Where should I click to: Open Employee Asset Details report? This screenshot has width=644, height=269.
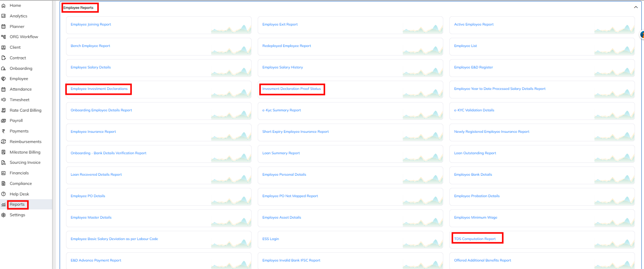pos(281,218)
